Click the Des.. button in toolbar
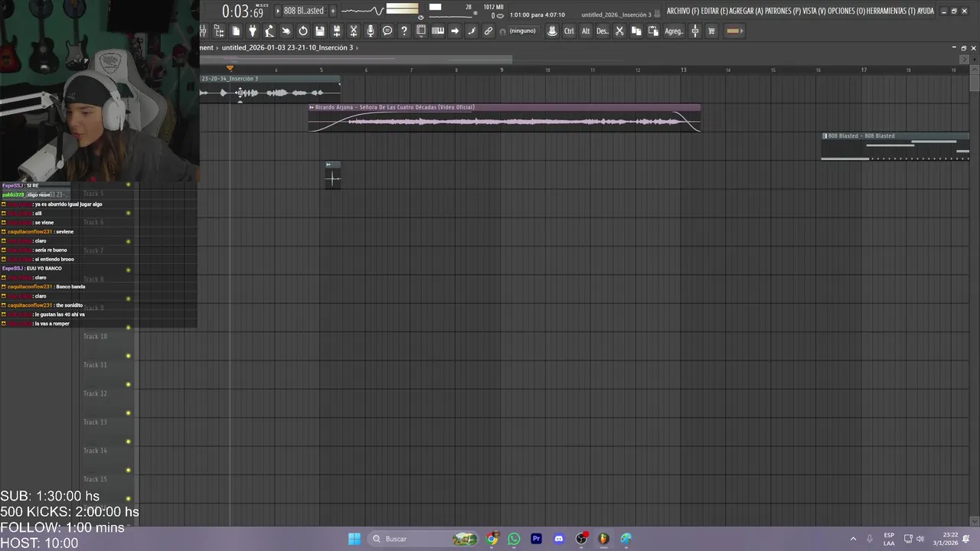Screen dimensions: 980x551 click(603, 31)
